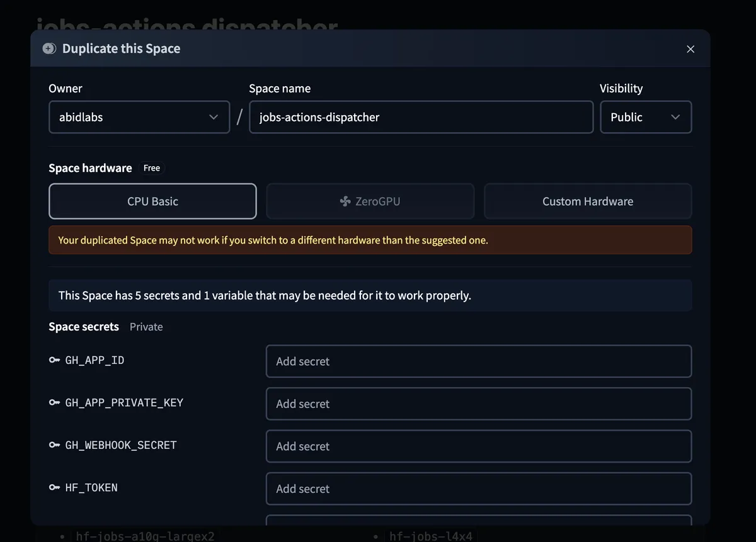Choose the ZeroGPU hardware option
The image size is (756, 542).
pos(370,201)
